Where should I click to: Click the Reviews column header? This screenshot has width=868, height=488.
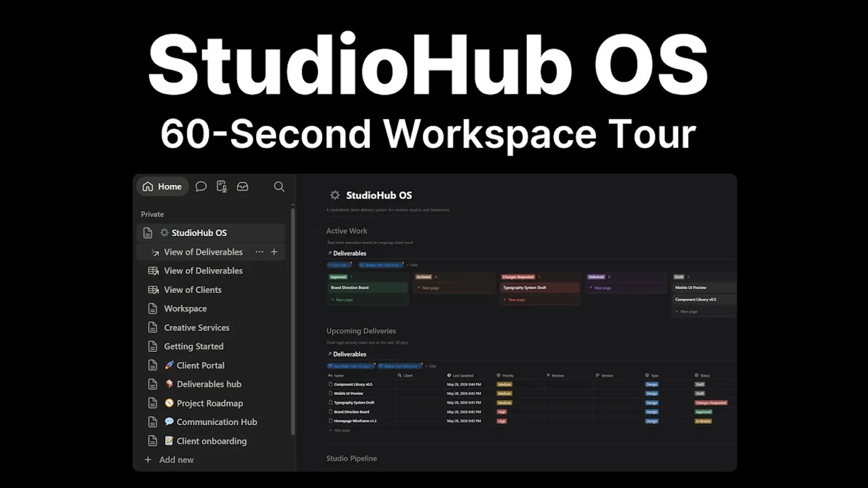click(555, 375)
